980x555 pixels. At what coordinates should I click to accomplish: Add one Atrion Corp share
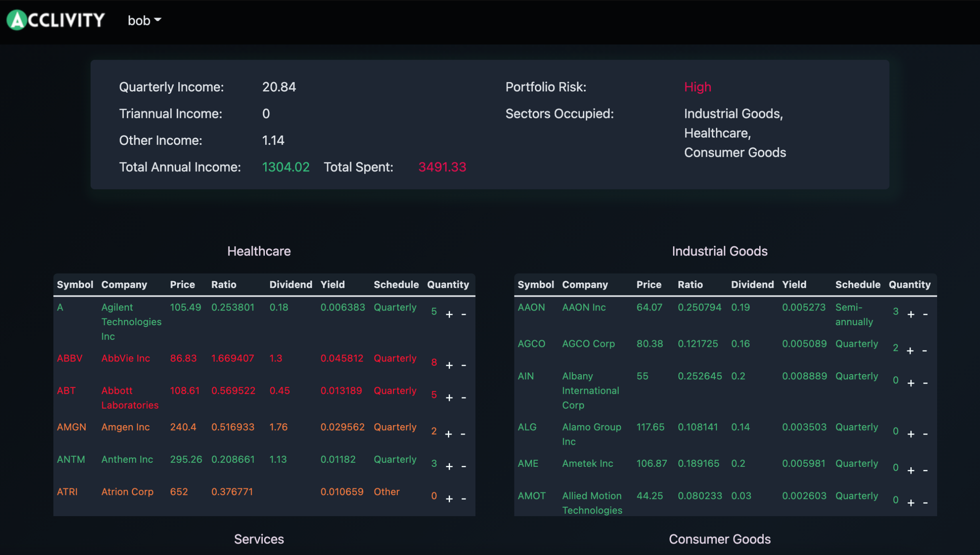click(x=449, y=499)
